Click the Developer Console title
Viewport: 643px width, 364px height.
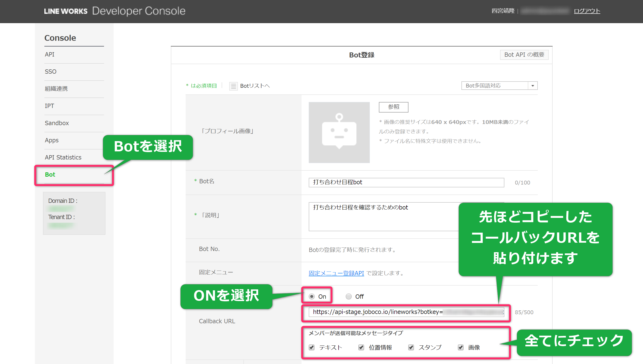click(139, 11)
